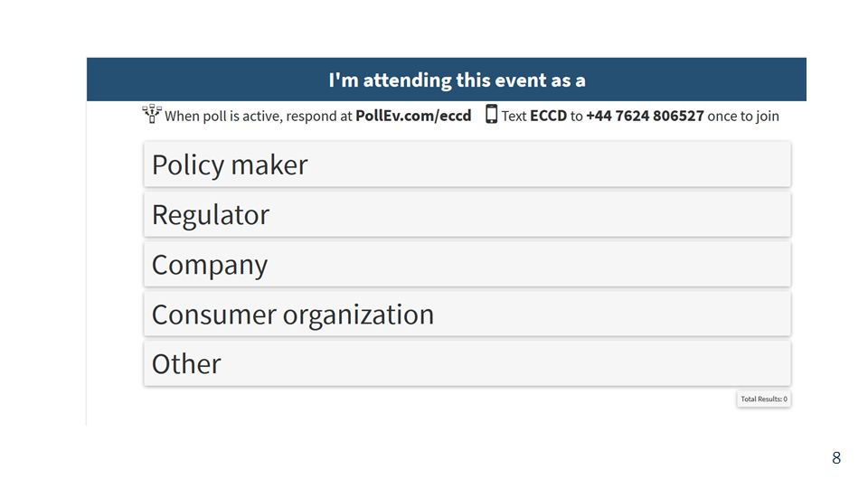Click the slide number 8

point(835,457)
